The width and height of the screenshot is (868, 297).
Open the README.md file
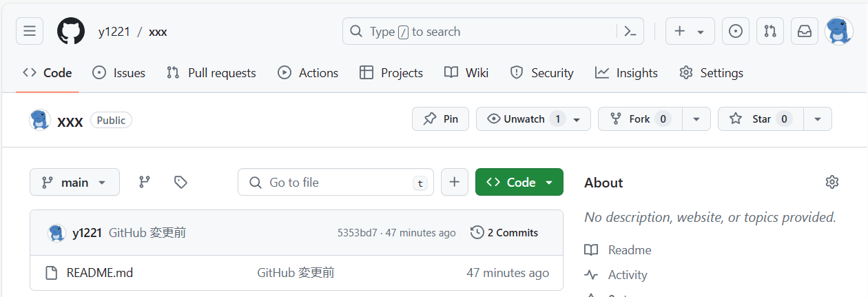tap(100, 273)
